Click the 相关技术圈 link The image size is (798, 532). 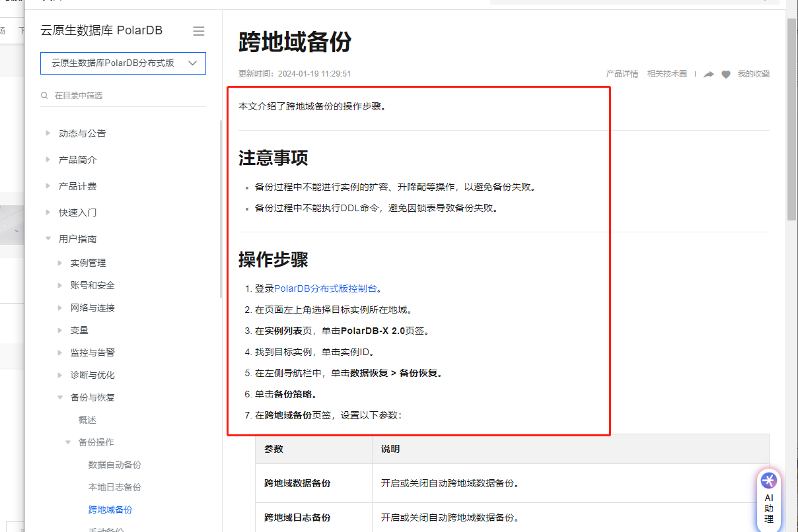667,74
